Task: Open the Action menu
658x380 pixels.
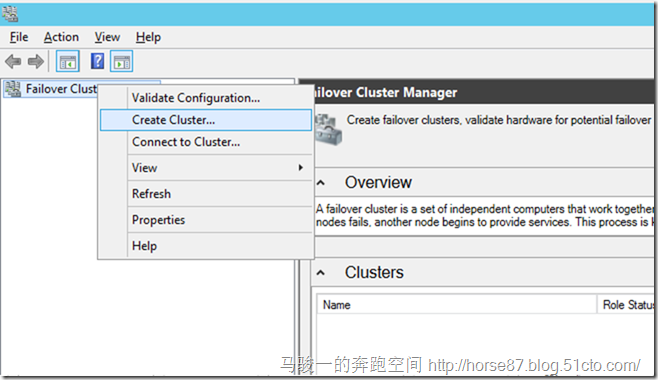Action: click(61, 37)
